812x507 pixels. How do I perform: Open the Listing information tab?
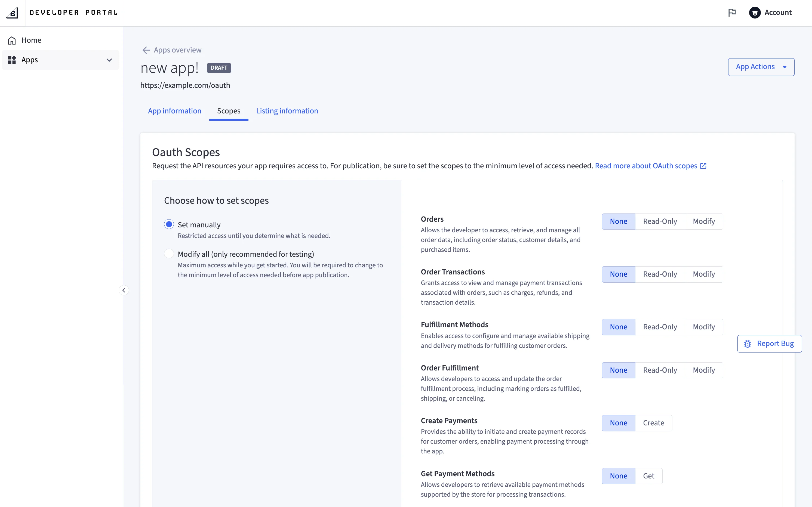[x=287, y=111]
